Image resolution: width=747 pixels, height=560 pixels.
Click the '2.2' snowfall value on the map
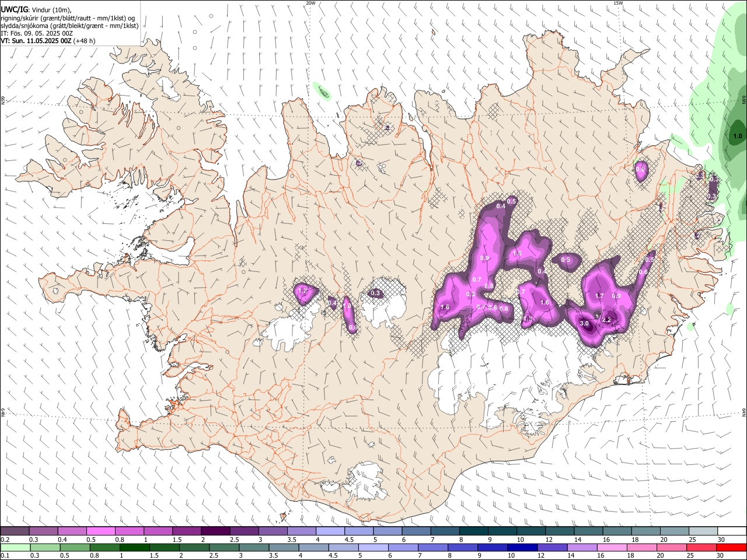click(606, 320)
